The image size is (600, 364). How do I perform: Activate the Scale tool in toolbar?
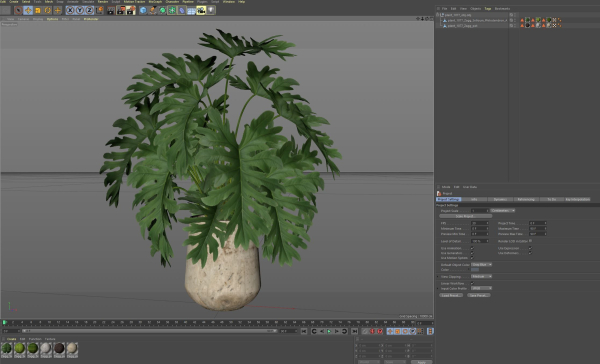click(x=38, y=11)
